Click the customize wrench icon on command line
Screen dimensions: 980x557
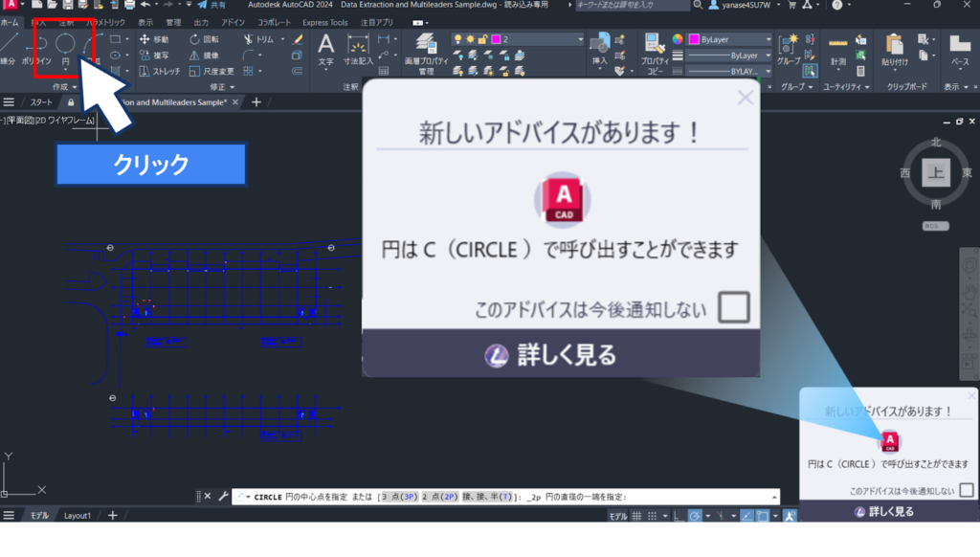tap(223, 497)
